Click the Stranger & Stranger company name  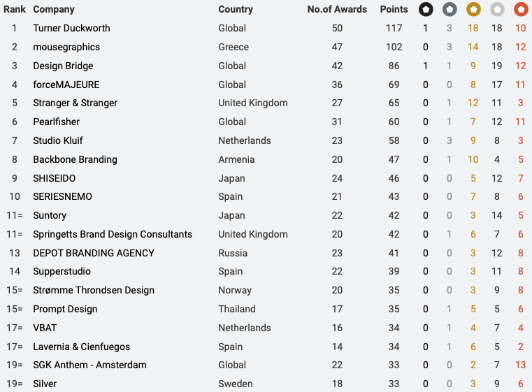click(x=75, y=103)
